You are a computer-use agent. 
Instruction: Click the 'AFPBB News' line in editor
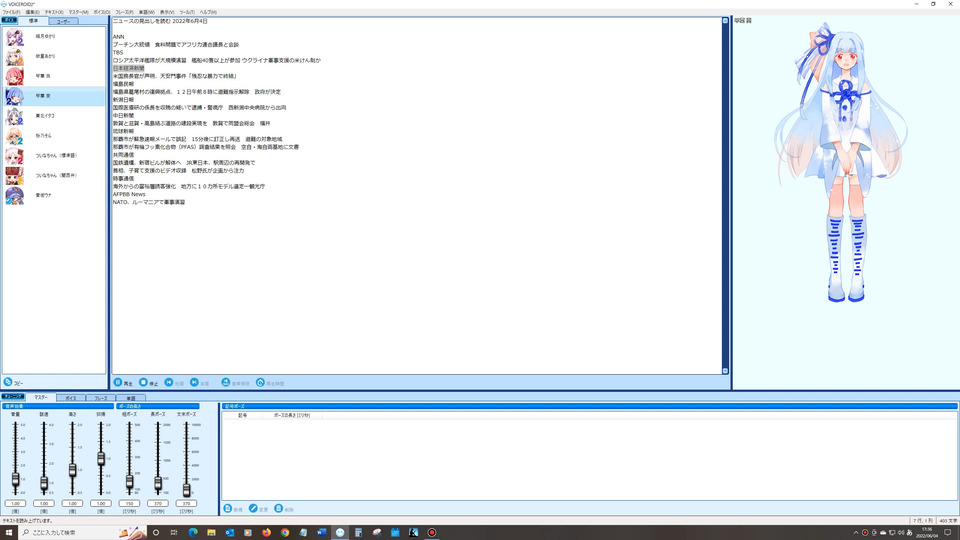point(129,194)
